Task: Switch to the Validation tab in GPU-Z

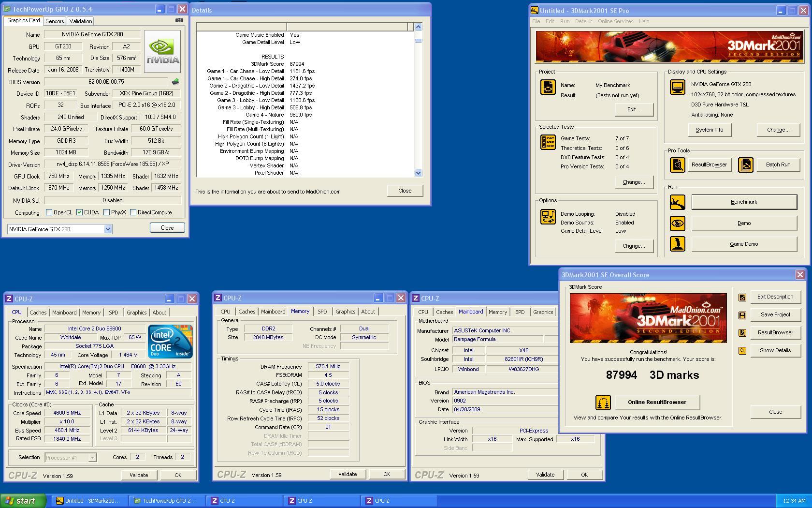Action: (80, 21)
